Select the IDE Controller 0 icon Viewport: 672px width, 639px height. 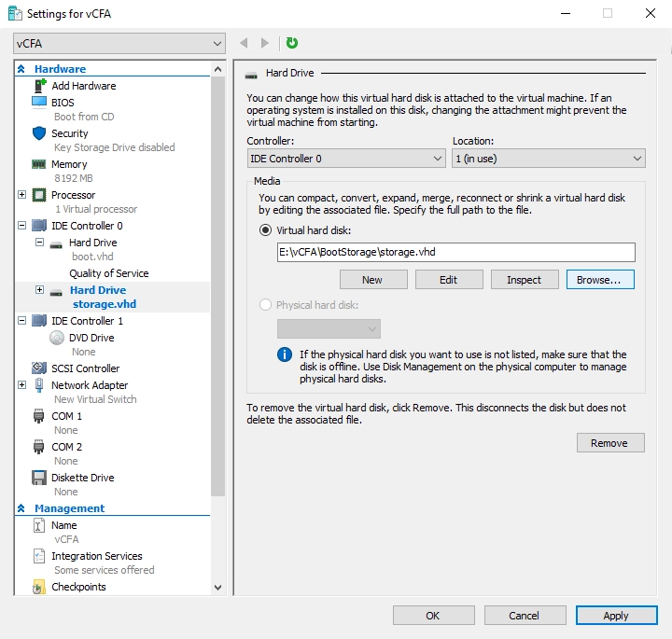(x=39, y=225)
